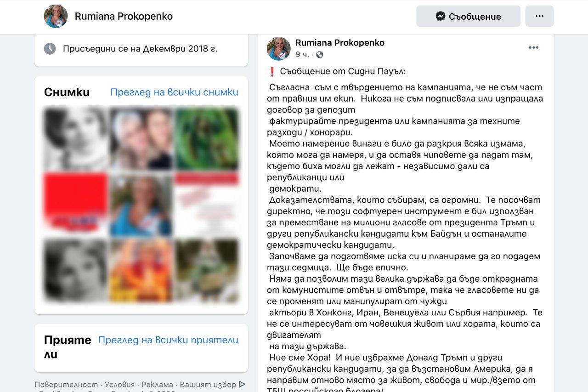Open the Реклама footer link
Viewport: 588px width, 392px height.
(157, 385)
